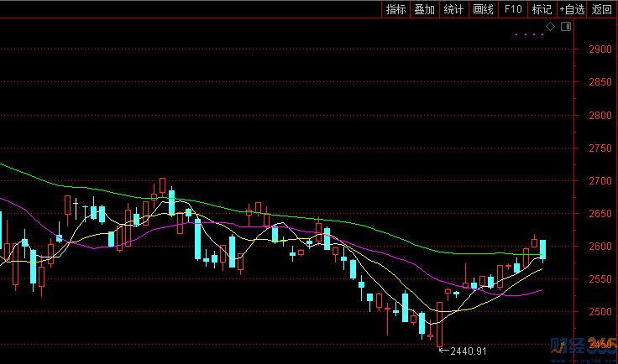This screenshot has width=618, height=364.
Task: Click the 2800 price axis label
Action: coord(600,115)
